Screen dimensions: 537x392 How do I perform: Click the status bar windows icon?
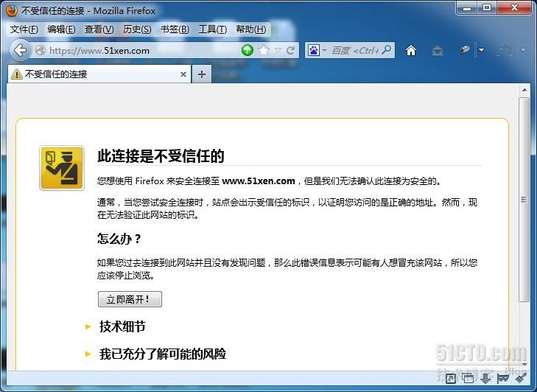(x=468, y=378)
